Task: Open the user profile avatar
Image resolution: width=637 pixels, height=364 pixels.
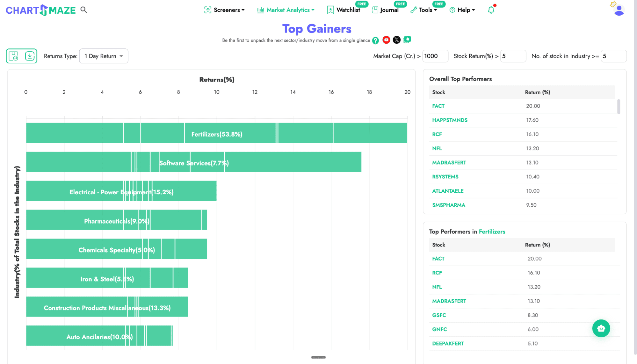Action: [619, 10]
